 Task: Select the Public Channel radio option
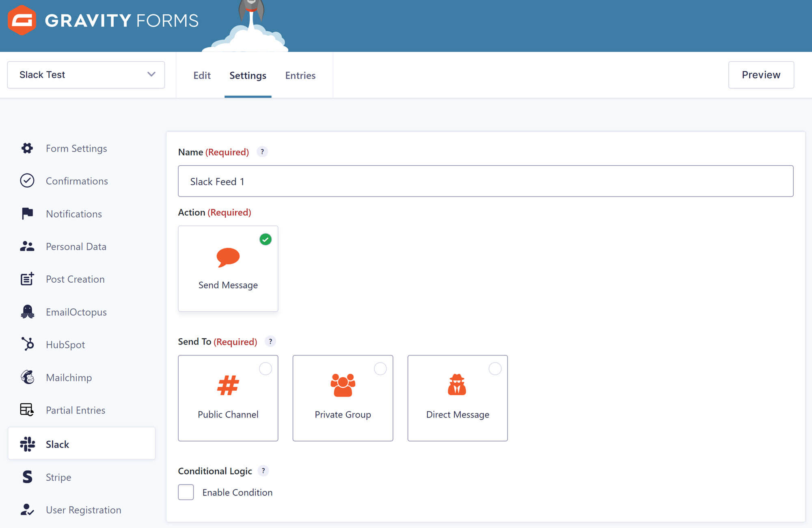pos(266,369)
